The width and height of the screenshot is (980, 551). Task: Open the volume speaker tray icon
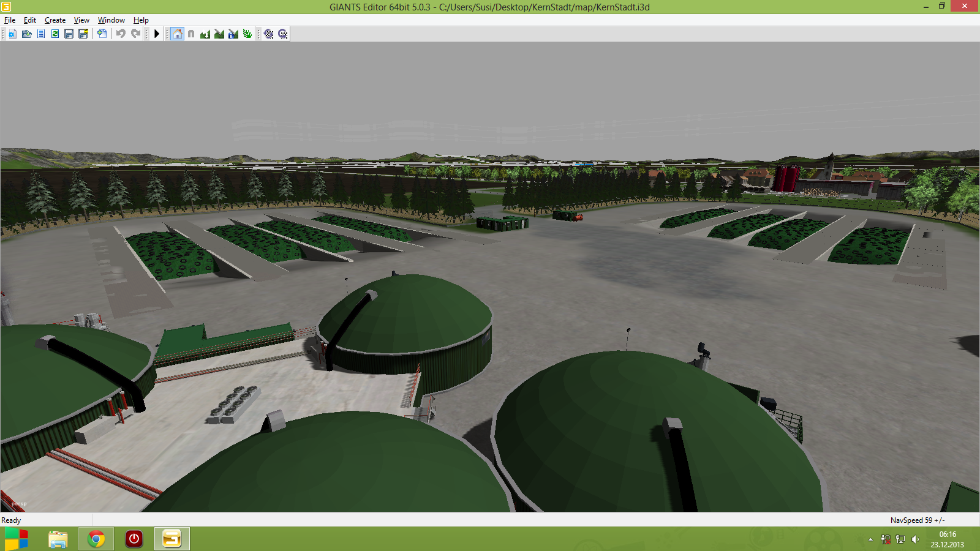point(915,539)
